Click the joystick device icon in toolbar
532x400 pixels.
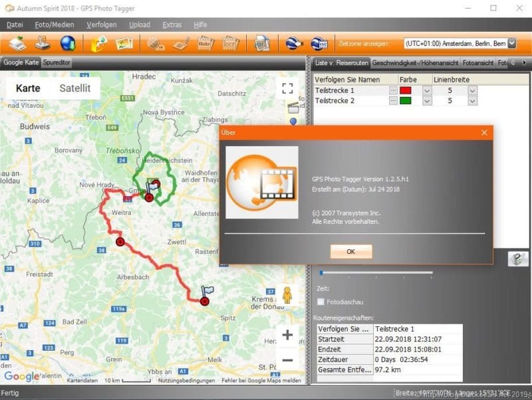click(x=43, y=43)
